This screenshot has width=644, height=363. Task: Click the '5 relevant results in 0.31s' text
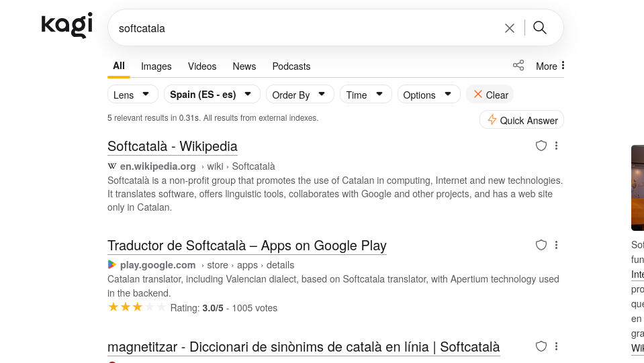213,118
